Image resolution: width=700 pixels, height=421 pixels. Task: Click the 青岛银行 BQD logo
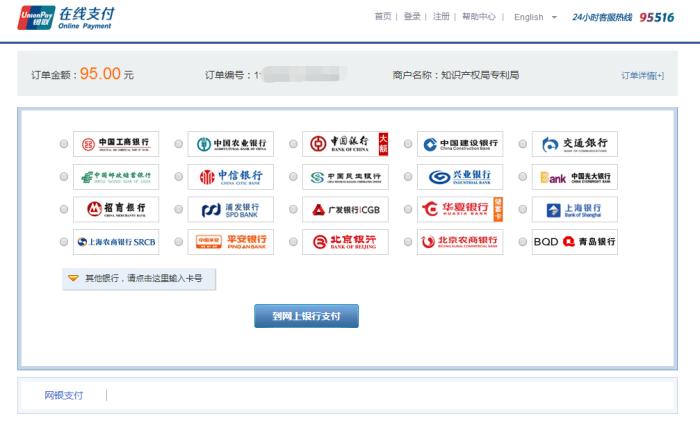coord(575,242)
